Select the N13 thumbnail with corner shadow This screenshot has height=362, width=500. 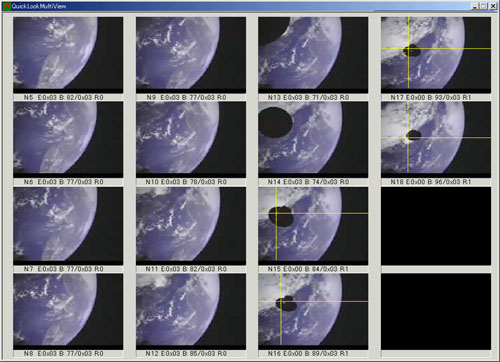(313, 55)
